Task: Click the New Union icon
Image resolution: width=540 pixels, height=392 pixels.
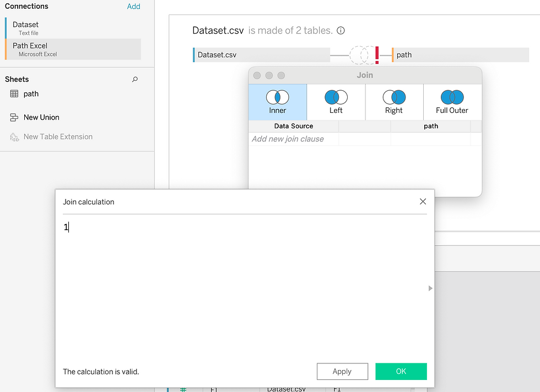Action: (x=14, y=117)
